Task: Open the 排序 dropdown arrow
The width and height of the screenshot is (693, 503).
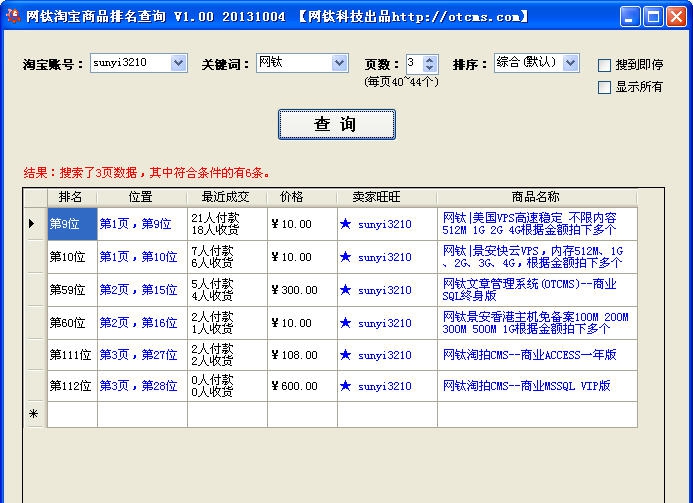Action: point(571,63)
